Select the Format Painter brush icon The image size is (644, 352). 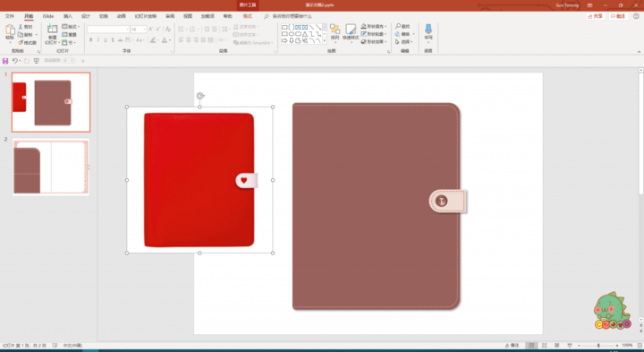(20, 43)
